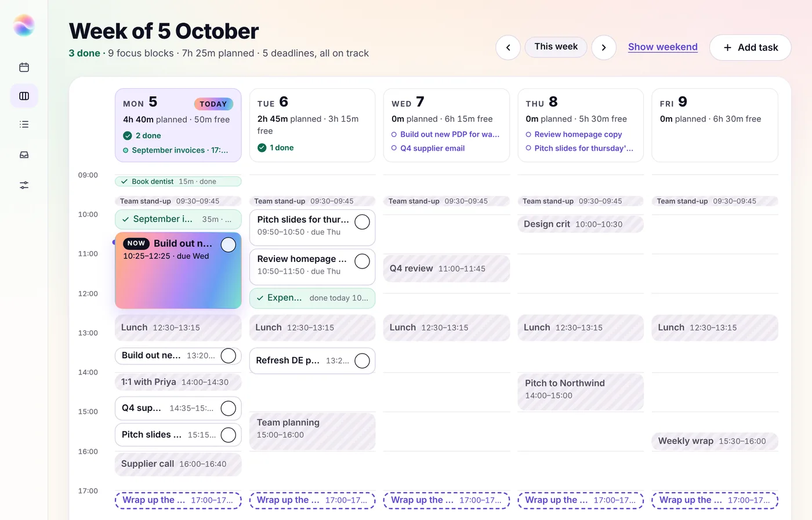Click the app logo orb
This screenshot has height=520, width=812.
24,26
